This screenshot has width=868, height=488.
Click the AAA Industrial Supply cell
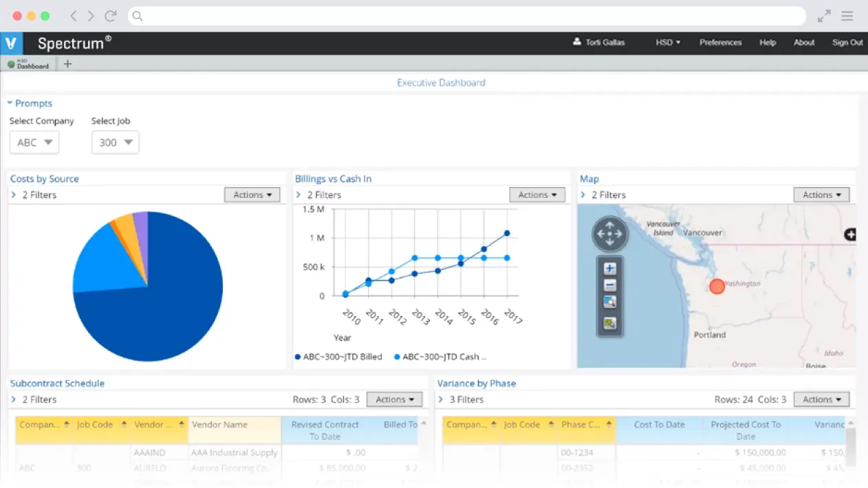click(x=235, y=453)
